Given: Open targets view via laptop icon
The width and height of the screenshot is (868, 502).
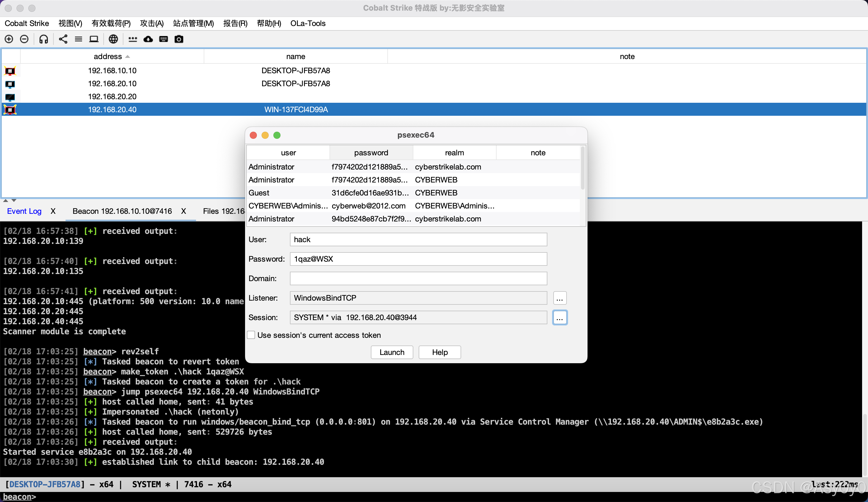Looking at the screenshot, I should tap(94, 39).
